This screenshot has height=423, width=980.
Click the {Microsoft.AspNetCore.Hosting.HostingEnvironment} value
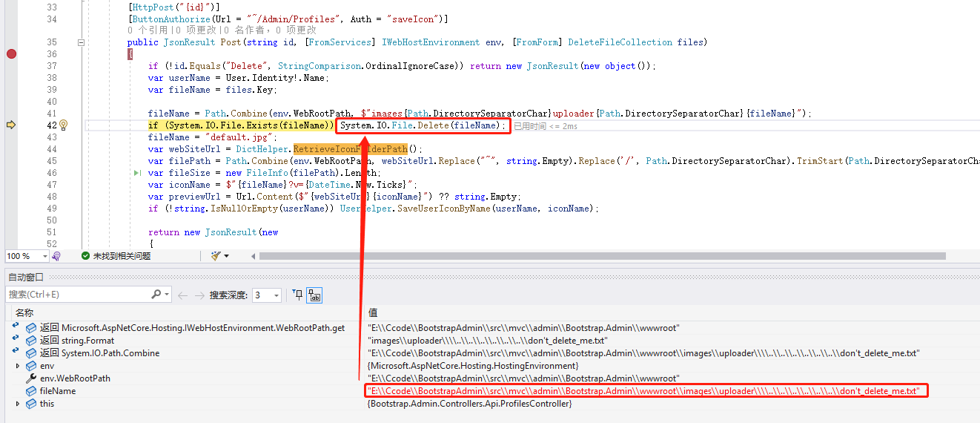point(472,366)
